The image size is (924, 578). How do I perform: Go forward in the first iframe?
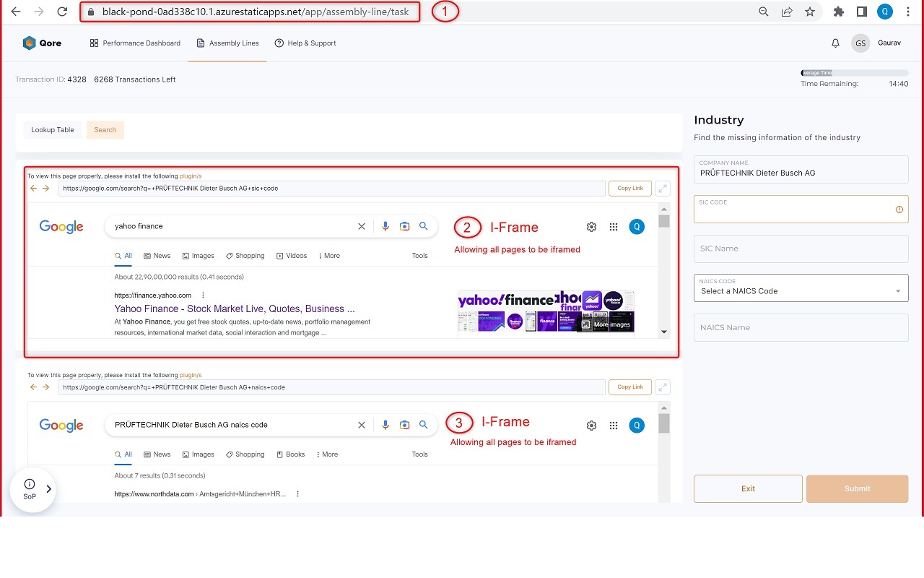(46, 188)
